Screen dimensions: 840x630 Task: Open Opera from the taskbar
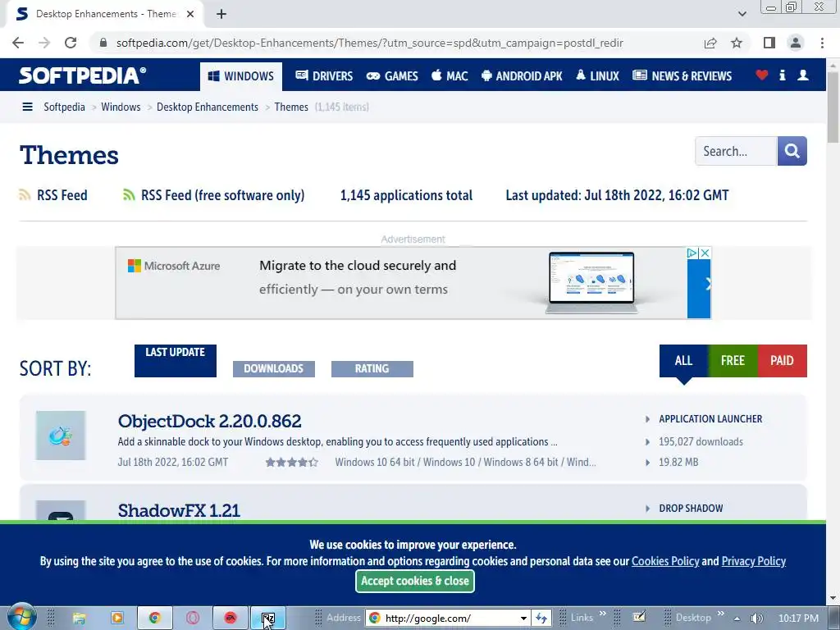coord(192,619)
